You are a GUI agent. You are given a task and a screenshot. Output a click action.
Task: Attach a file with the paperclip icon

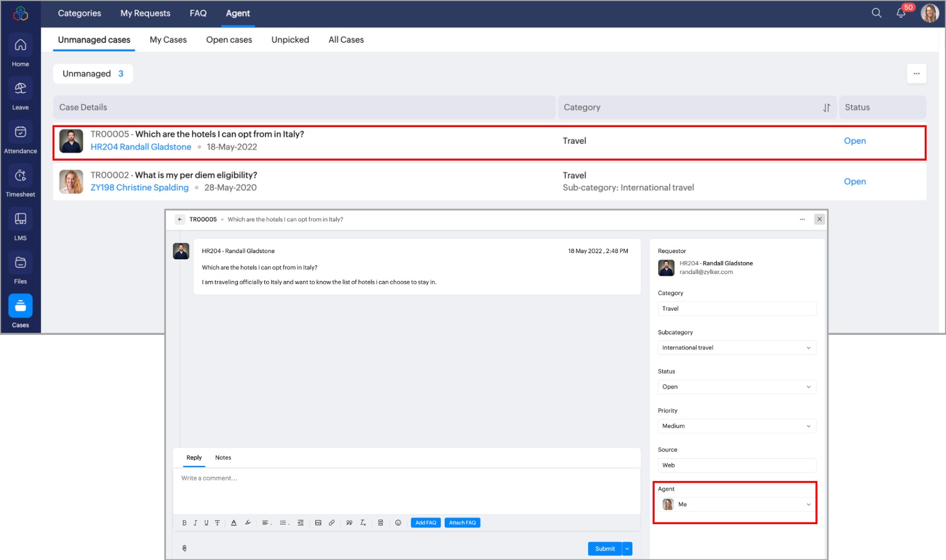(x=184, y=548)
